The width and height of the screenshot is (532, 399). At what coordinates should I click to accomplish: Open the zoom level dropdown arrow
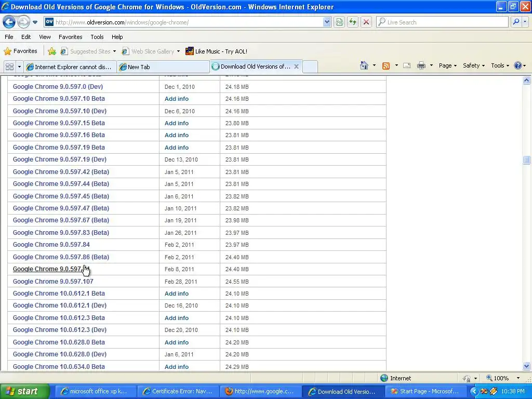pyautogui.click(x=518, y=378)
